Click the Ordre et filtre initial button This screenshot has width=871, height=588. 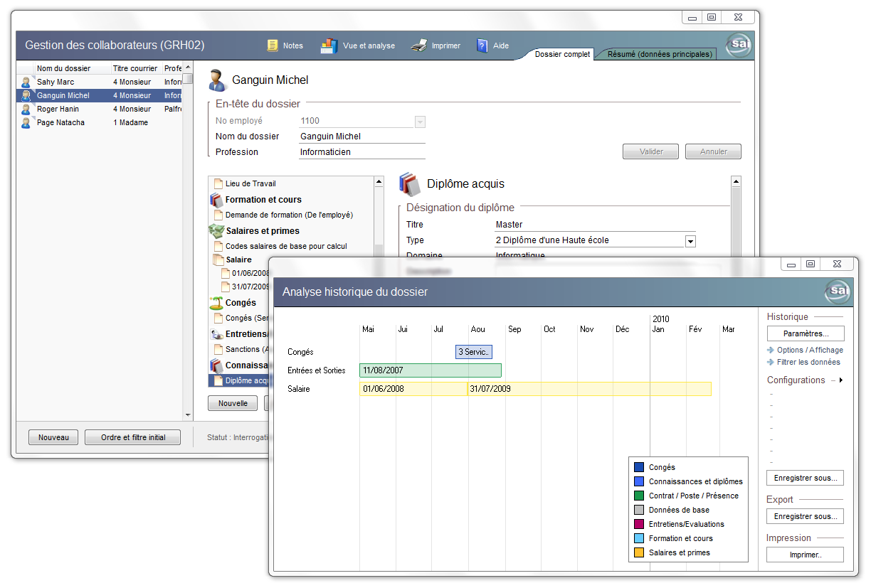(132, 437)
